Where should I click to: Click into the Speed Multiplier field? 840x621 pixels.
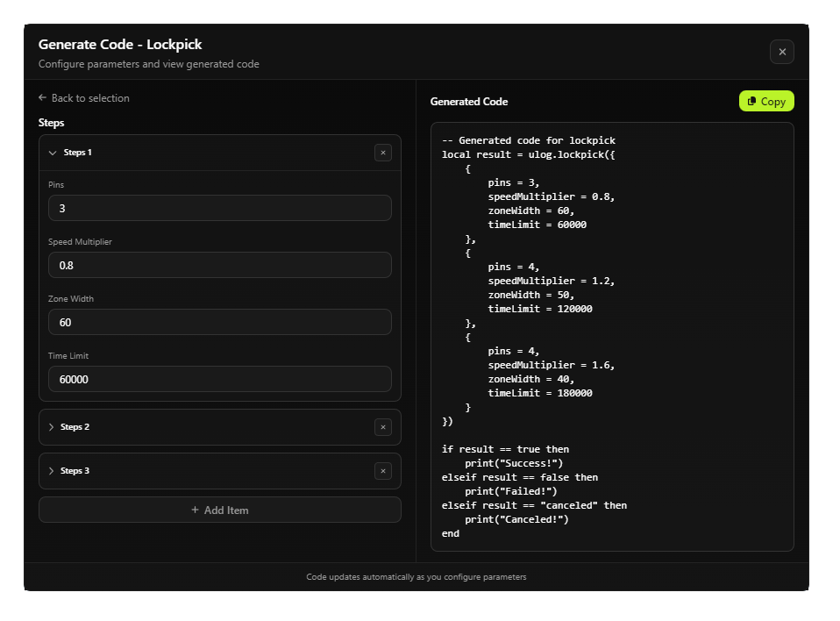click(x=219, y=265)
